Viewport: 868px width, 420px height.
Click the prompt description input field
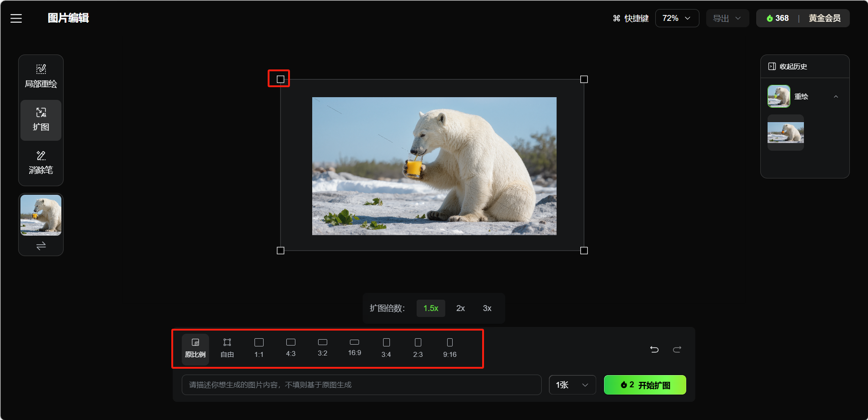click(x=361, y=385)
